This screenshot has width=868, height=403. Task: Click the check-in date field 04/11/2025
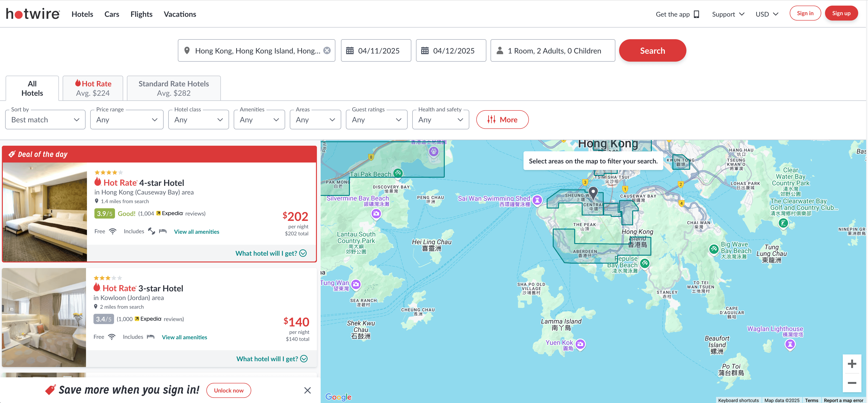376,50
